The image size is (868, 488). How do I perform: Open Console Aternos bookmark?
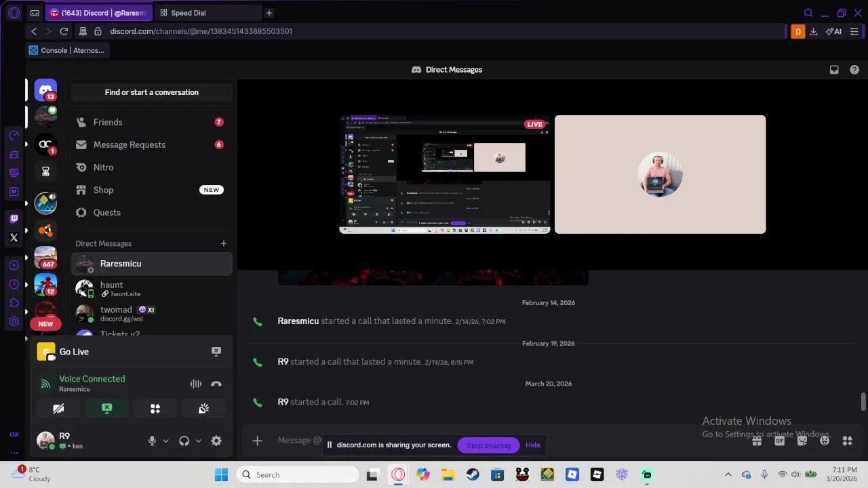tap(66, 50)
